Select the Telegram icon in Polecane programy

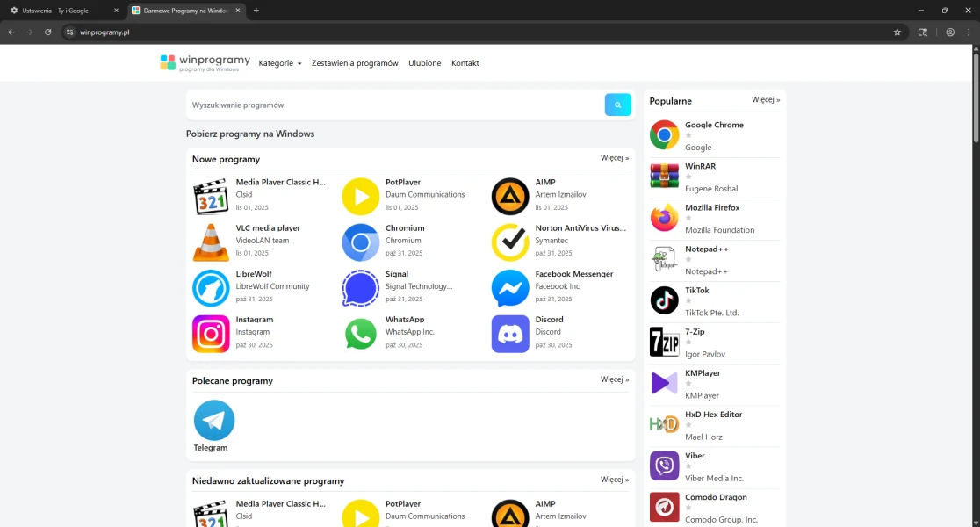click(214, 421)
